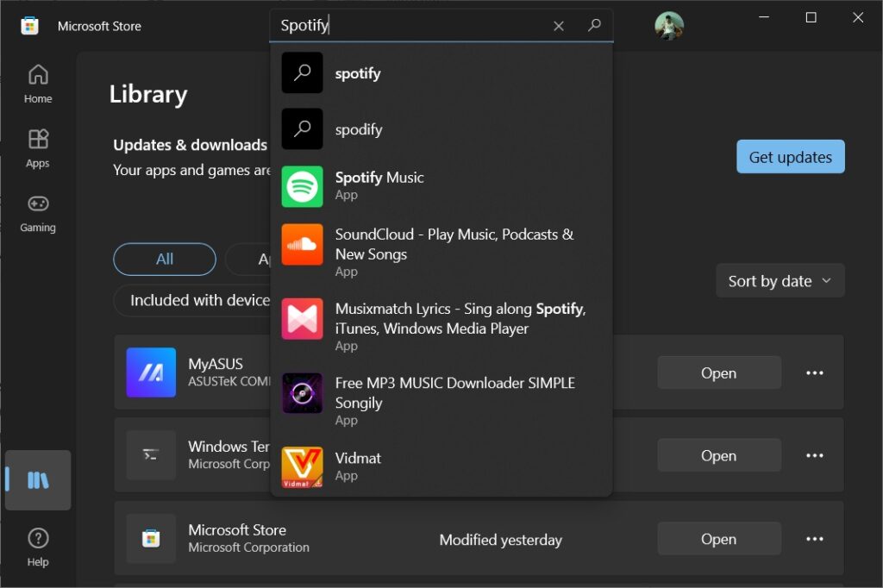Open more options for MyASUS
Screen dimensions: 883x588
click(814, 372)
